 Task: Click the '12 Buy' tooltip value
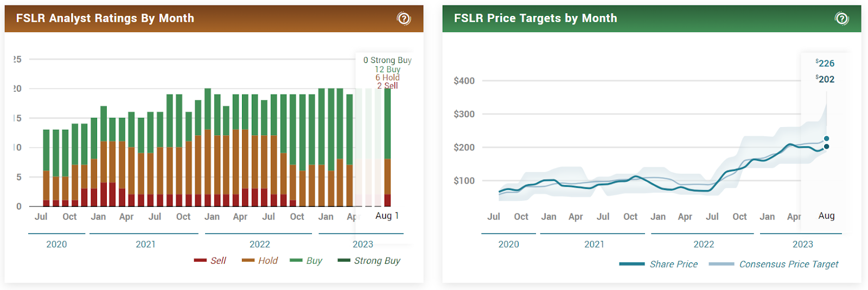[387, 69]
